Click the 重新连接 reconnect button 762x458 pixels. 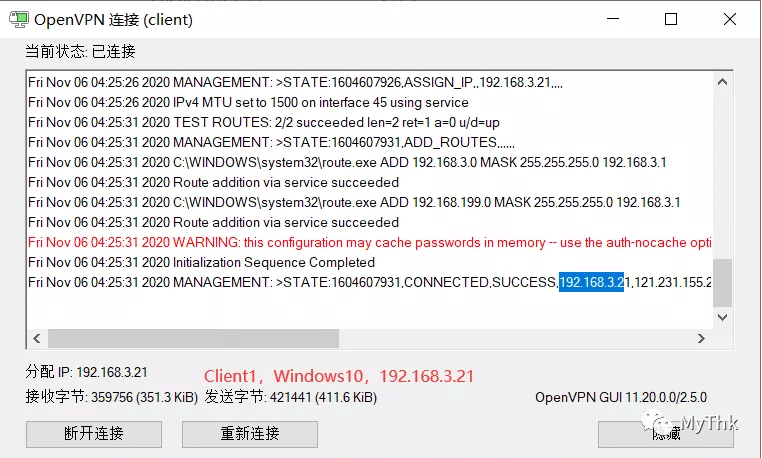[250, 434]
